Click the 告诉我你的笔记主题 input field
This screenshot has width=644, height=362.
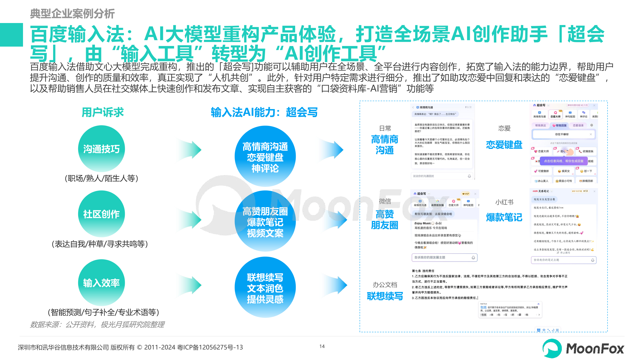point(564,260)
